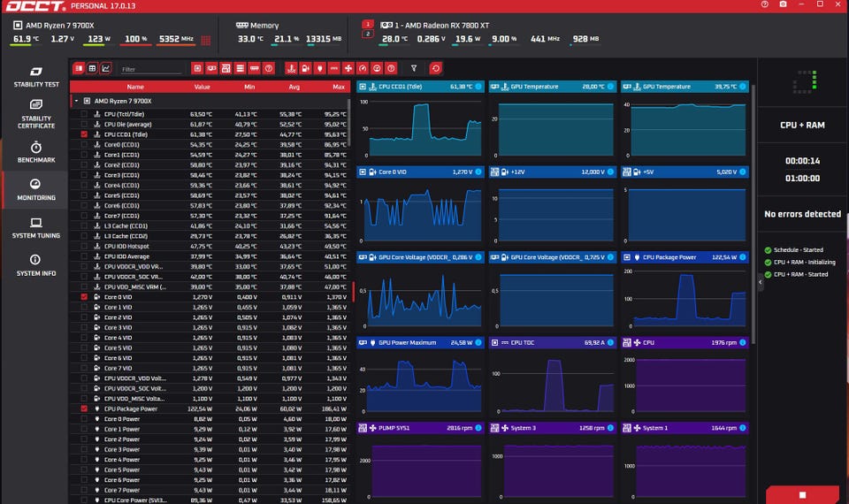Toggle the GPU sensor category filter icon

point(211,68)
